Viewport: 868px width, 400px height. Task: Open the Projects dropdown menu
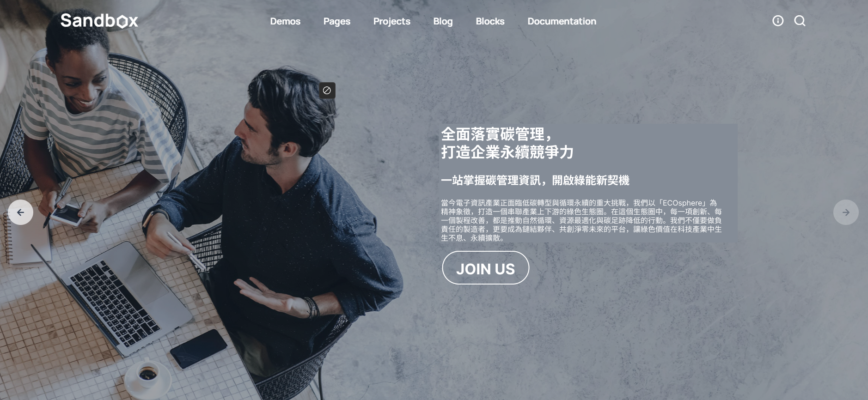click(x=392, y=21)
